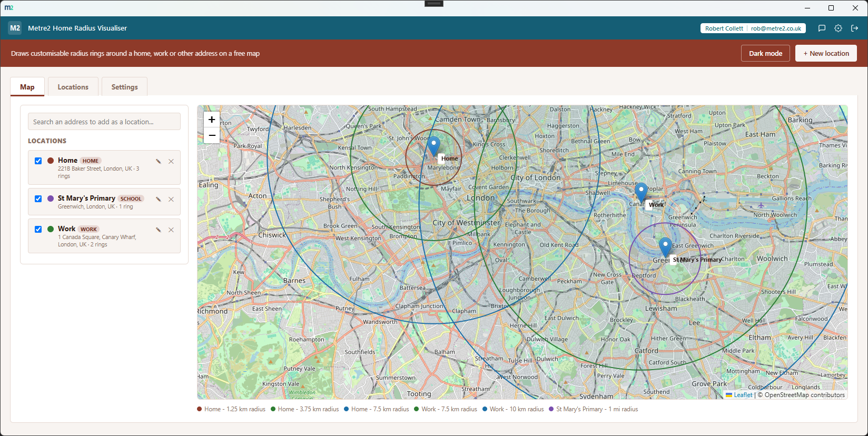Screen dimensions: 868x436
Task: Click the 'Work - 10 km radius' legend entry
Action: click(x=513, y=409)
